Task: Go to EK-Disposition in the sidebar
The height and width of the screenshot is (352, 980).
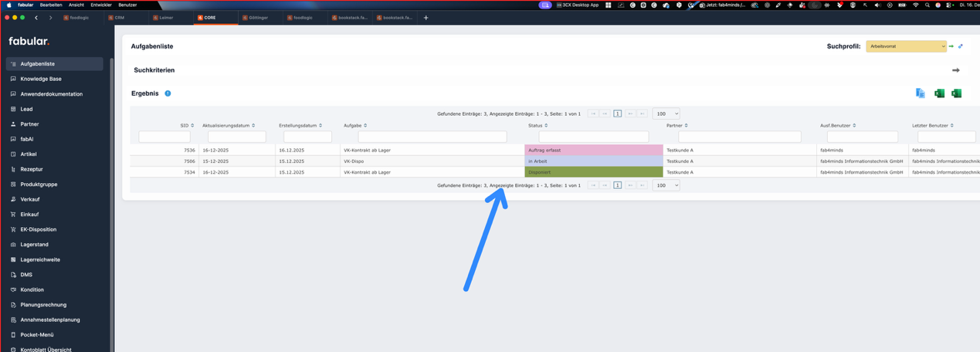Action: pos(38,229)
